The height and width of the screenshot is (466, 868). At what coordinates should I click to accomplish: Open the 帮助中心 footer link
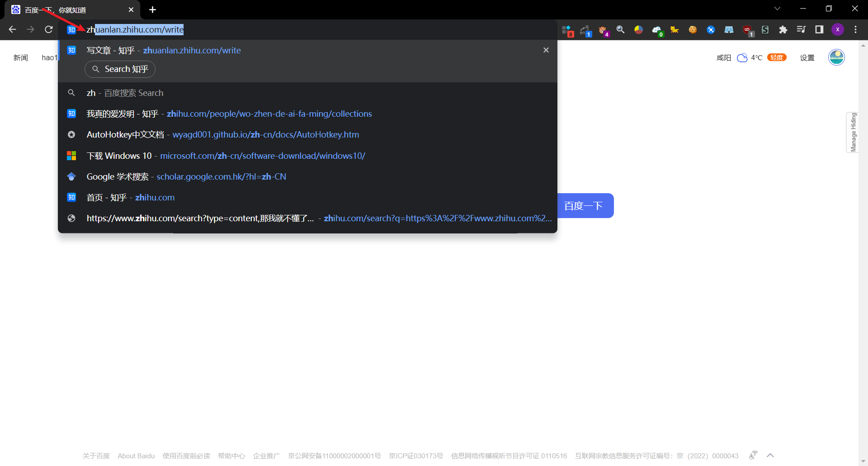(231, 456)
